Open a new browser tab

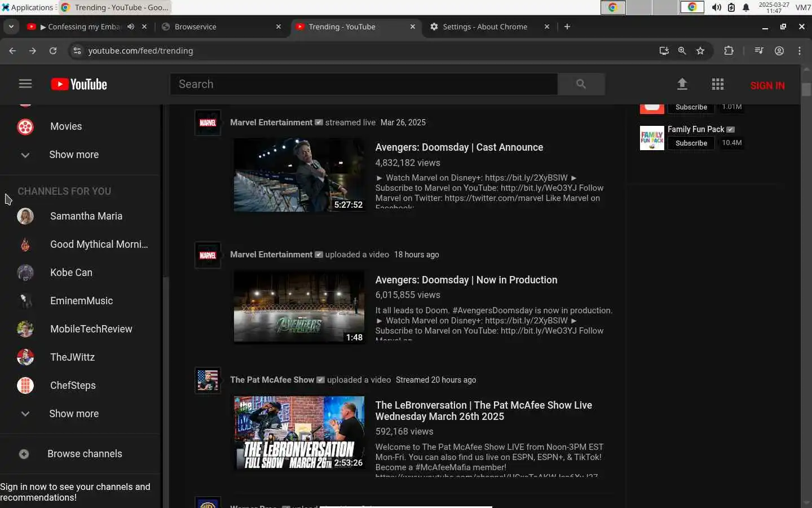(567, 27)
